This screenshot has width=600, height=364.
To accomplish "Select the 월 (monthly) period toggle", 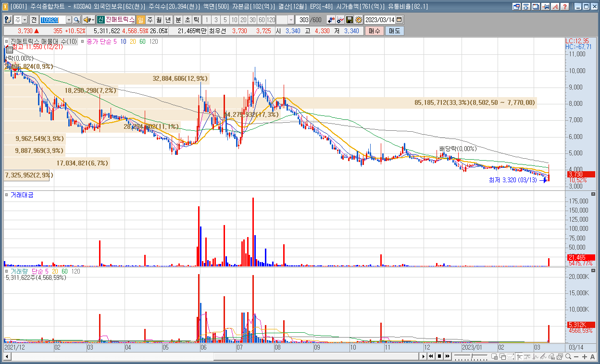I will (x=159, y=20).
